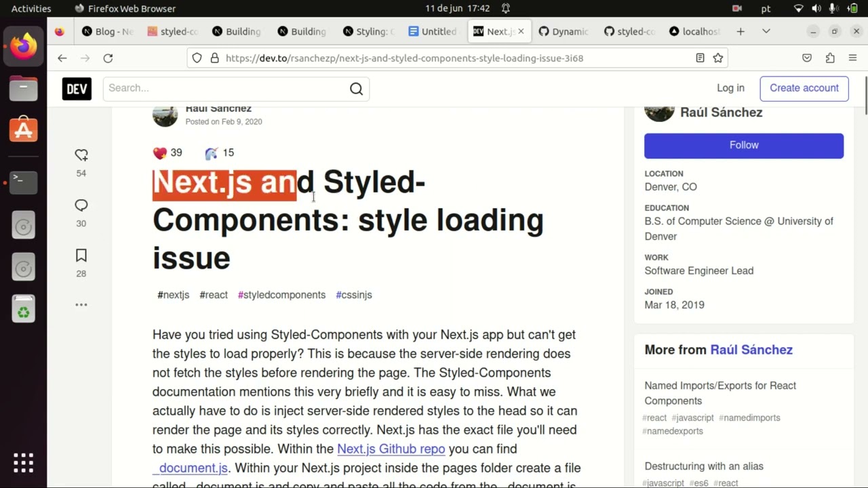
Task: Switch to Dynamic GitHub tab
Action: tap(564, 31)
